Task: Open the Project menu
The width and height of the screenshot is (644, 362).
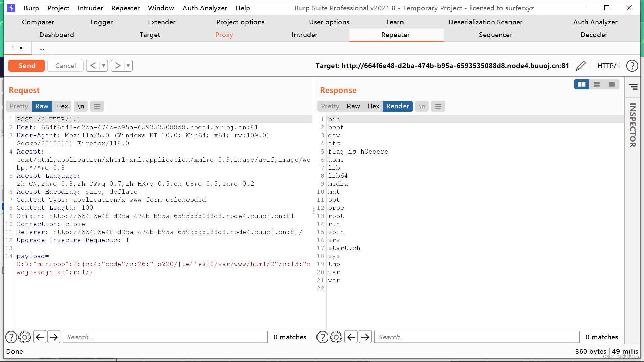Action: point(58,8)
